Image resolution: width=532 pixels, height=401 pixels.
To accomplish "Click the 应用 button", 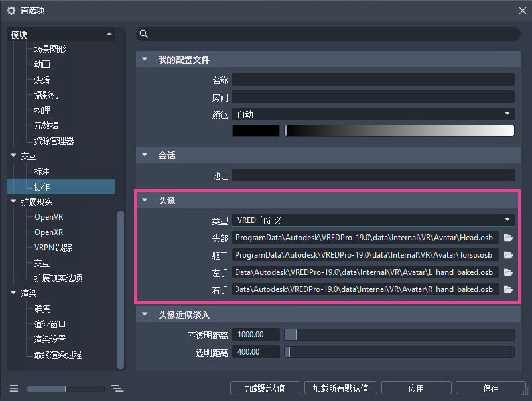I will tap(417, 388).
